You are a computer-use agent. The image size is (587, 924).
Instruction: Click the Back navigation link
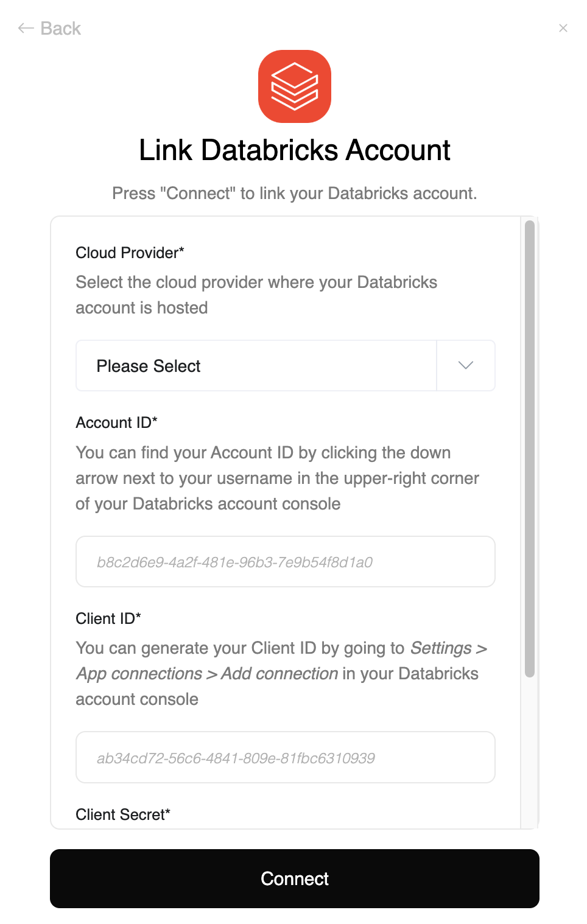pos(60,28)
